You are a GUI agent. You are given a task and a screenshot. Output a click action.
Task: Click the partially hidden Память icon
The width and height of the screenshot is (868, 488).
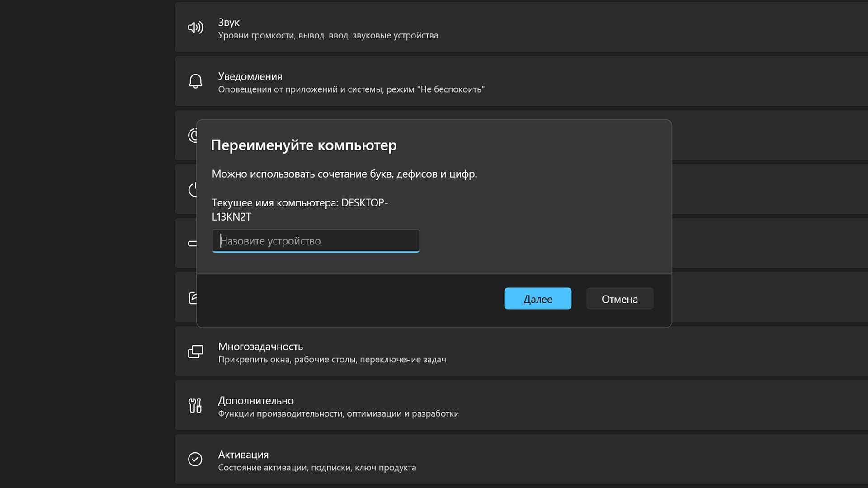(x=192, y=244)
